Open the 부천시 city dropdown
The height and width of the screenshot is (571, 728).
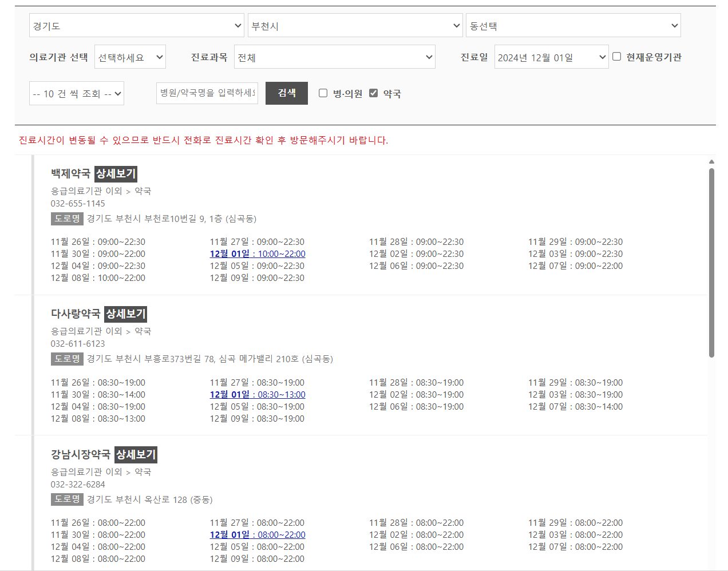pos(355,25)
